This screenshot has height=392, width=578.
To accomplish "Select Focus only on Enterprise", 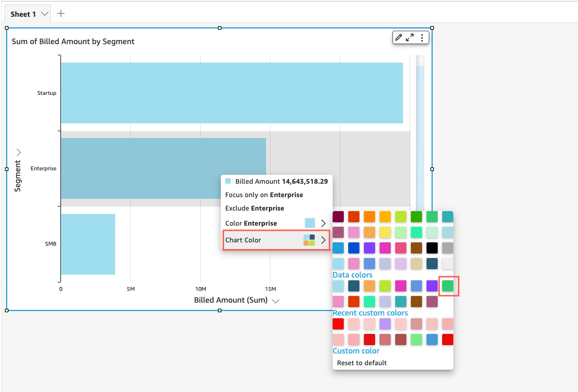I will point(264,195).
